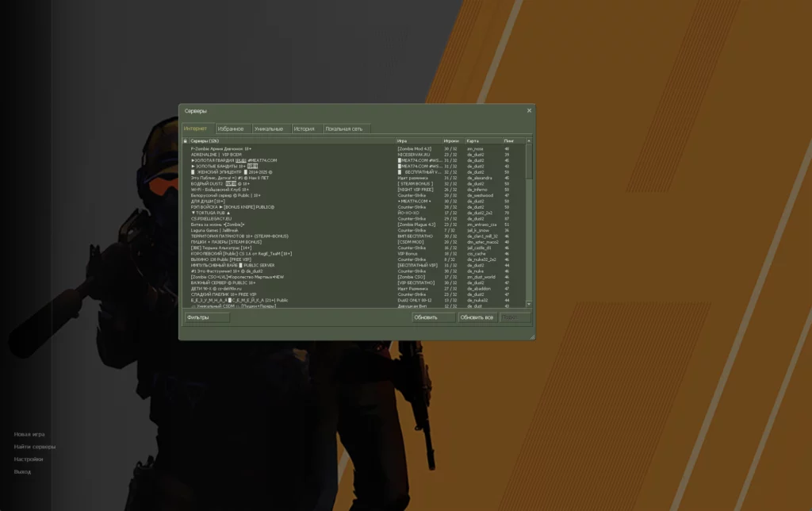Viewport: 812px width, 511px height.
Task: Select the Белорусский сервер Public server
Action: click(x=354, y=195)
